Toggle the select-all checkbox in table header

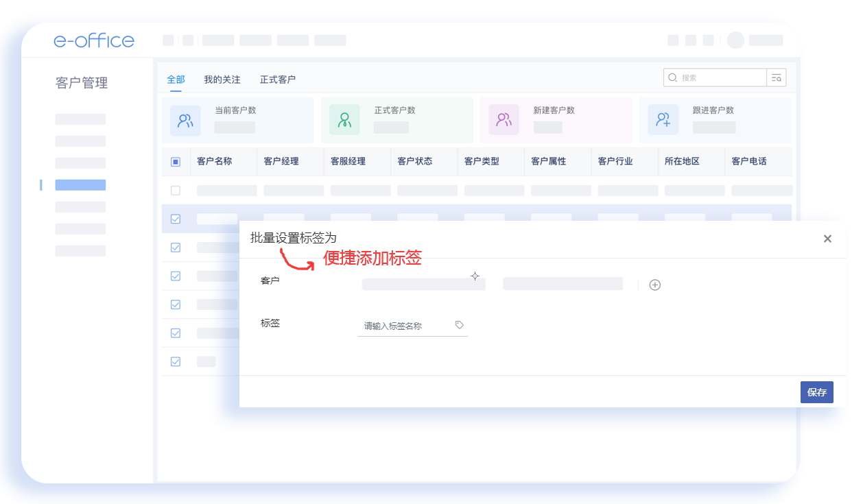pyautogui.click(x=176, y=162)
